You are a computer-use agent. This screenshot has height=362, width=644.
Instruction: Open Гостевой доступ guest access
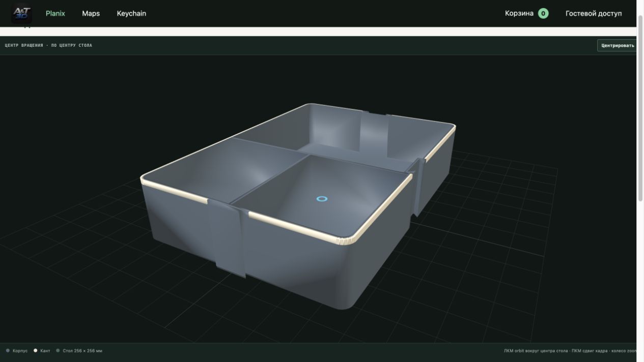(x=594, y=14)
